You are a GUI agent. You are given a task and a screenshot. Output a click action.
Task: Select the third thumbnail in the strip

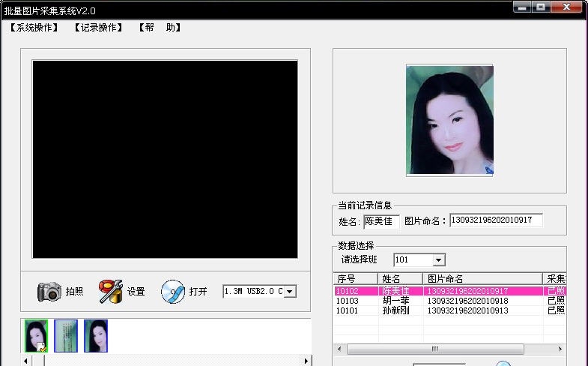[96, 336]
